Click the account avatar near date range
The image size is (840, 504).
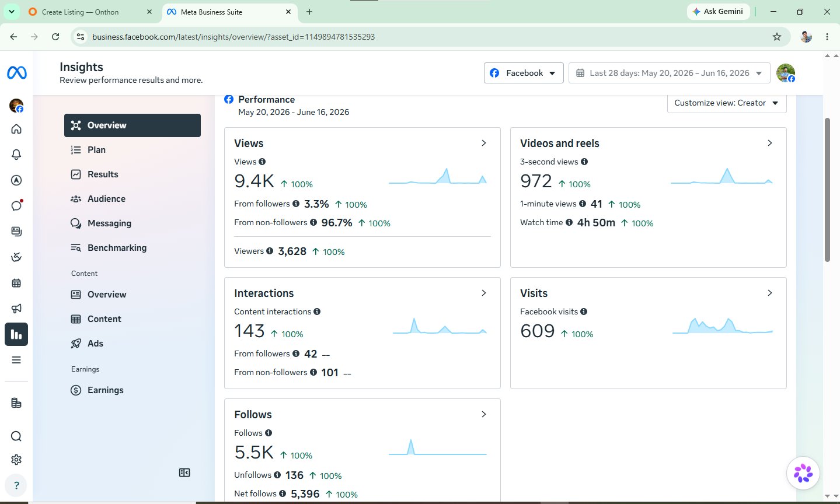click(786, 73)
